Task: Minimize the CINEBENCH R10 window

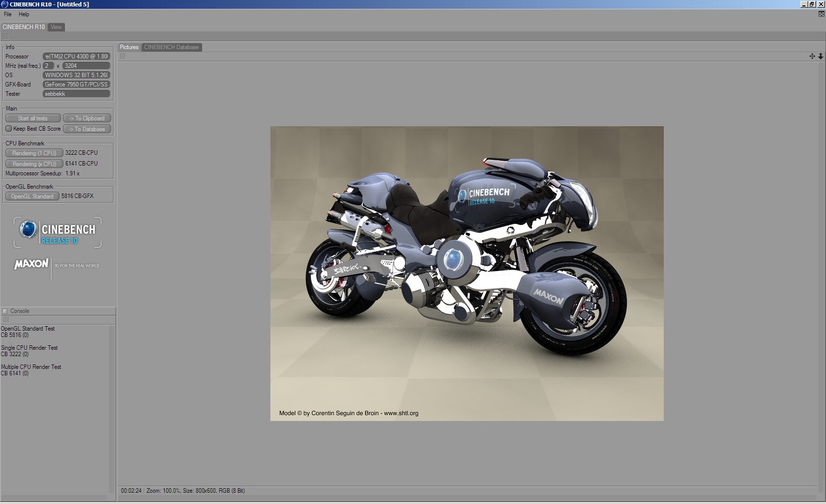Action: [804, 4]
